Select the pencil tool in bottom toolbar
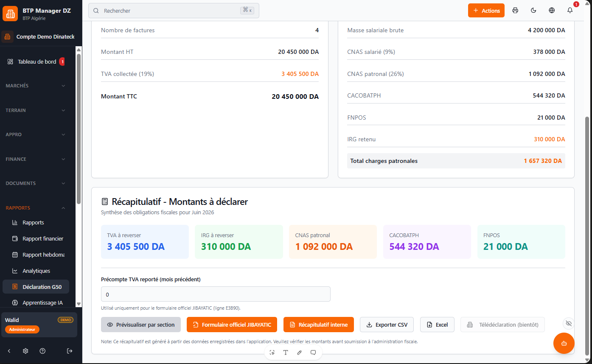The width and height of the screenshot is (592, 364). pyautogui.click(x=300, y=353)
